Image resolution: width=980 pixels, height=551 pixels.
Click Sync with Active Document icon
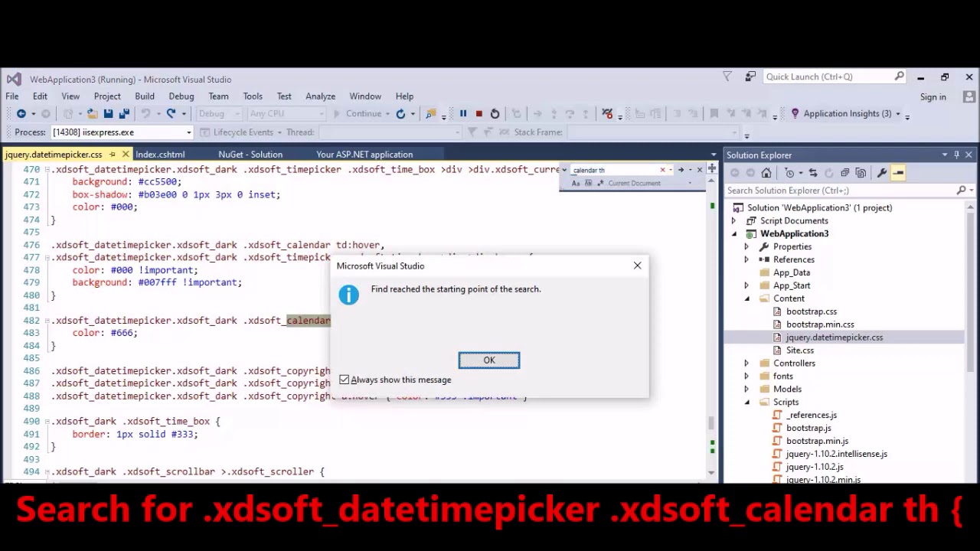813,173
